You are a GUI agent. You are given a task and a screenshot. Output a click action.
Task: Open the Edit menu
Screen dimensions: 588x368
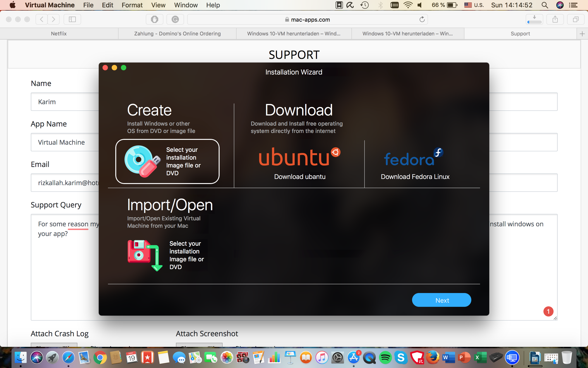[x=107, y=5]
